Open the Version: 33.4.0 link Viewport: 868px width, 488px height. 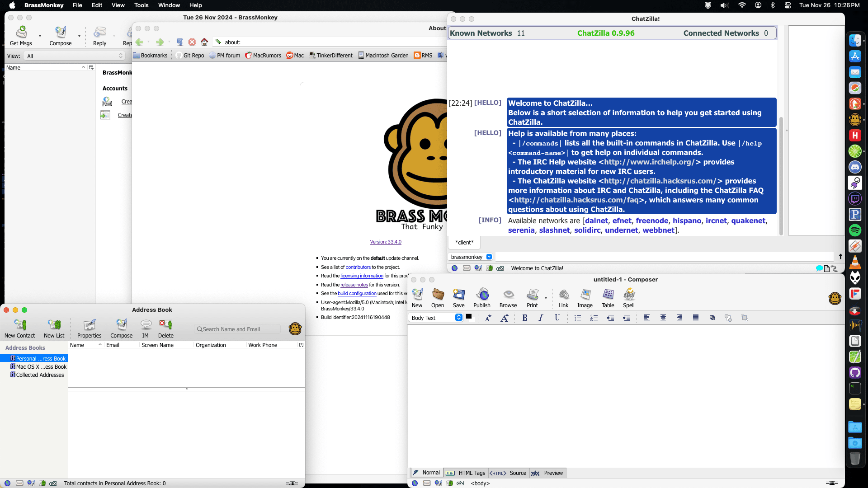coord(386,242)
